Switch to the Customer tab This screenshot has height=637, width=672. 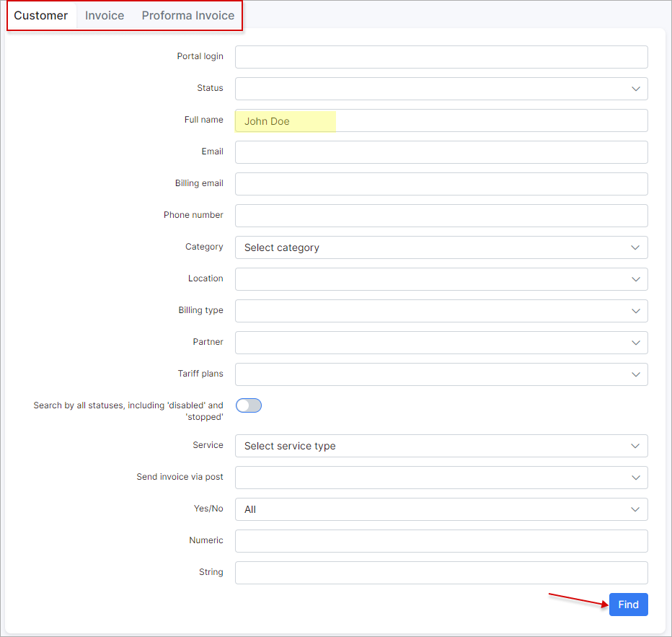41,15
